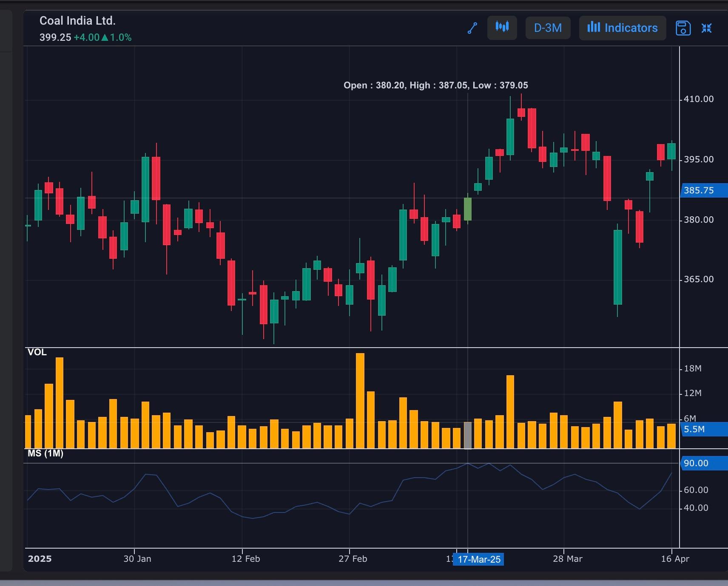Click the 395.00 price axis label
This screenshot has height=586, width=728.
(699, 159)
